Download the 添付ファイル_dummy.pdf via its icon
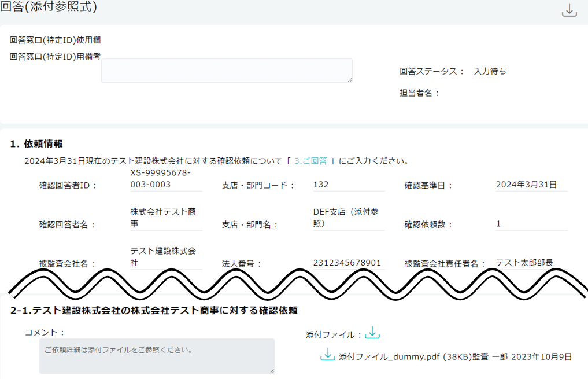This screenshot has width=588, height=379. pos(328,355)
